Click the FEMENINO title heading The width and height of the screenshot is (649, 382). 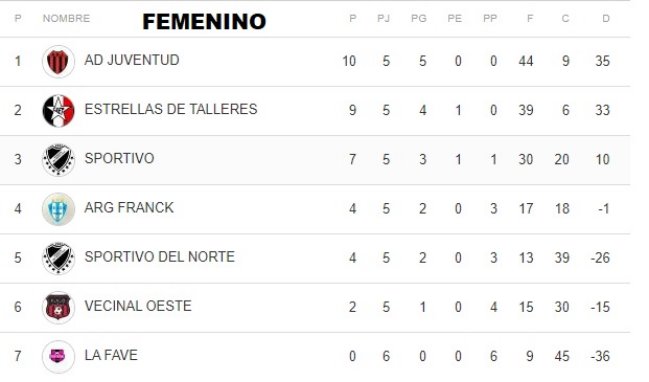coord(204,22)
